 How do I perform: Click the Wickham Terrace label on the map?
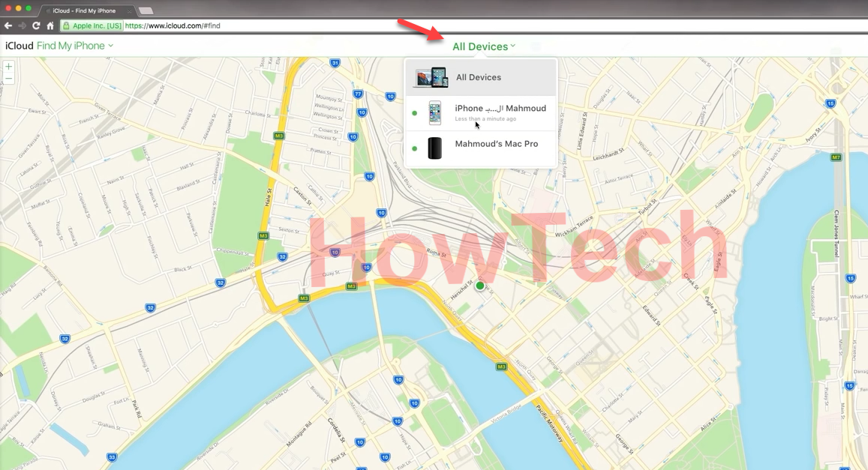pos(574,226)
